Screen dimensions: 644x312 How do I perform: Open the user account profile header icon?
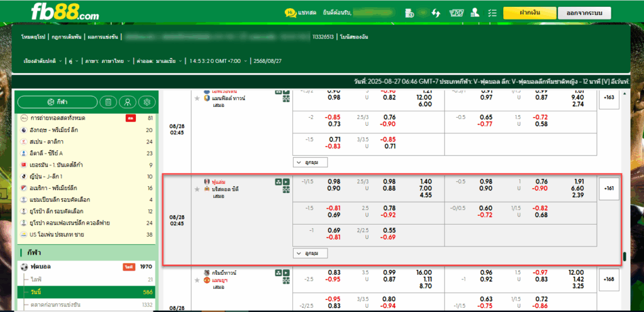pyautogui.click(x=475, y=13)
